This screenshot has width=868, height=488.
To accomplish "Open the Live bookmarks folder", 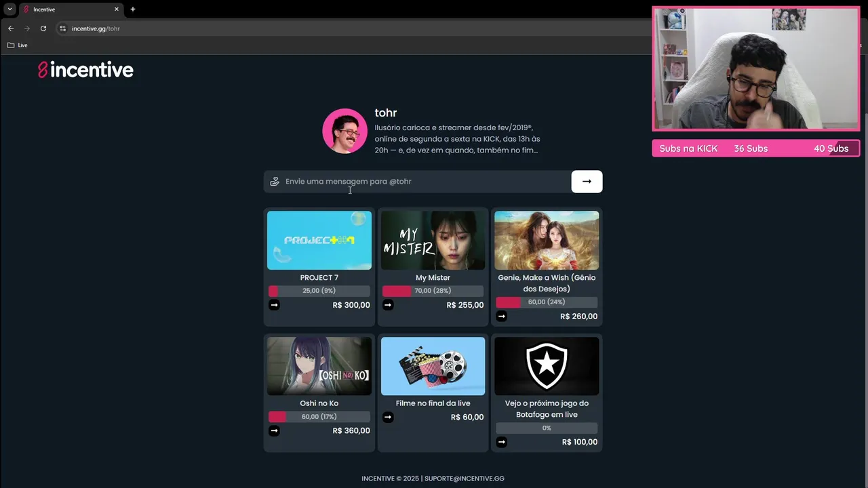I will [18, 45].
